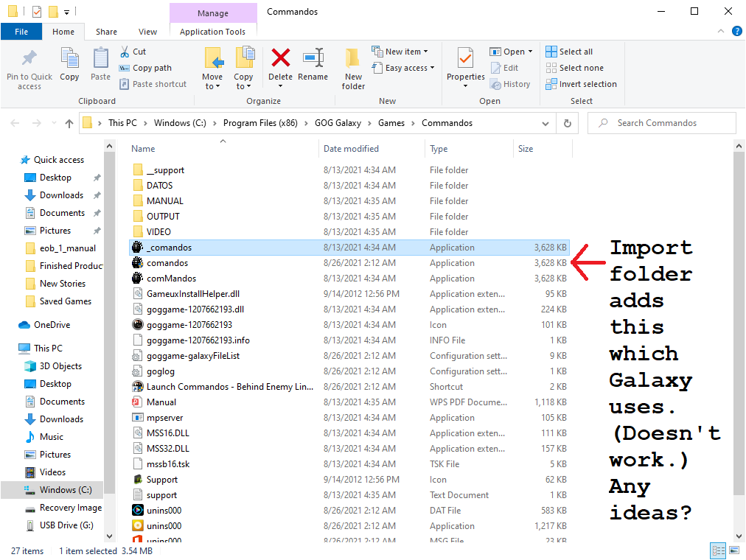Collapse the ribbon with chevron arrow
This screenshot has height=560, width=746.
721,32
